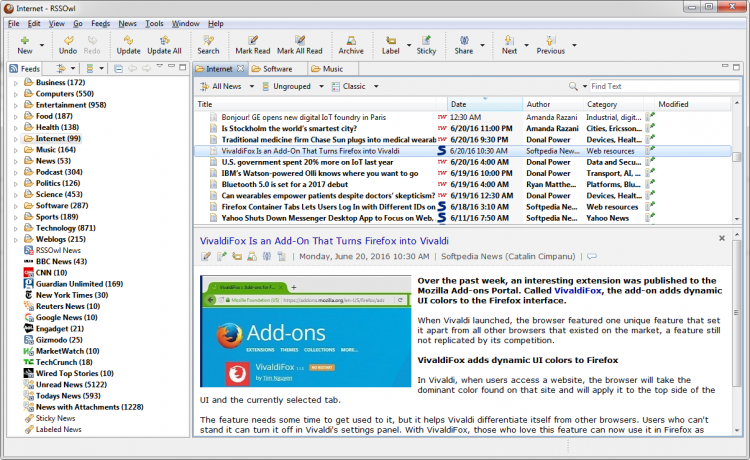Open the VivaldiFox article title link

[324, 241]
